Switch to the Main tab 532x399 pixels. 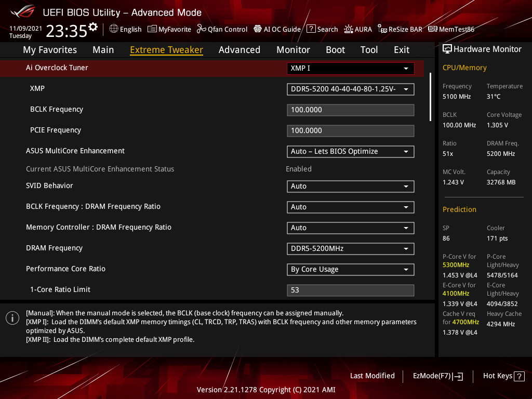pyautogui.click(x=103, y=50)
